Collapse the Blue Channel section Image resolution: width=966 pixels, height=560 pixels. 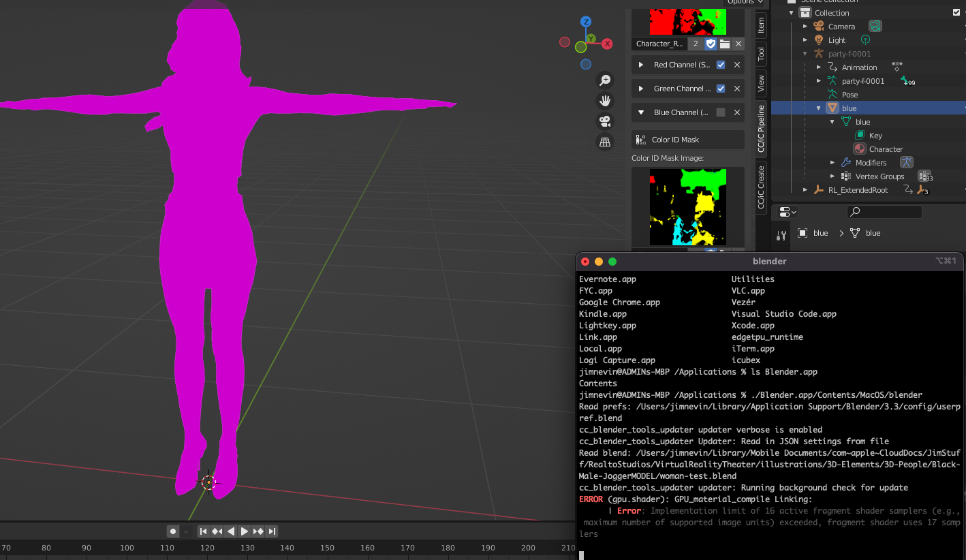click(640, 112)
